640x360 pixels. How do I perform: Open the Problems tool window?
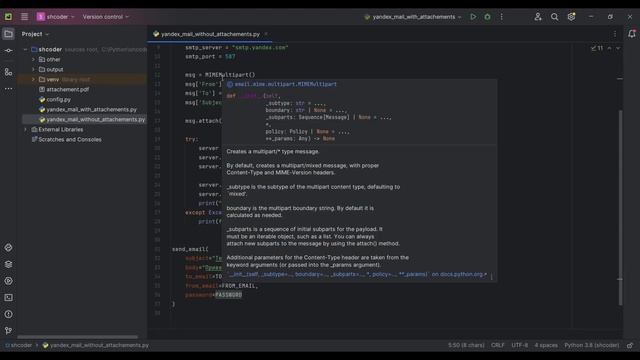(x=8, y=314)
